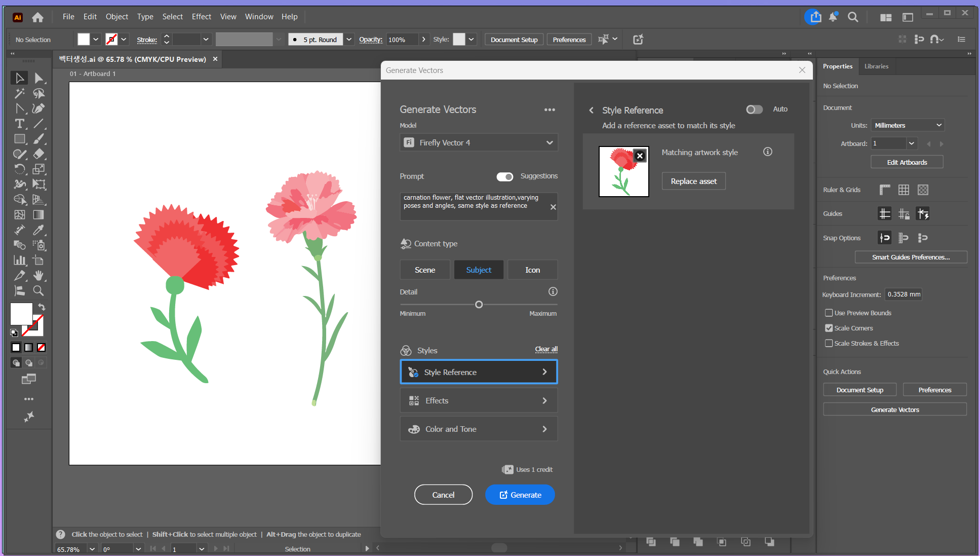Select the Type tool

[x=19, y=124]
